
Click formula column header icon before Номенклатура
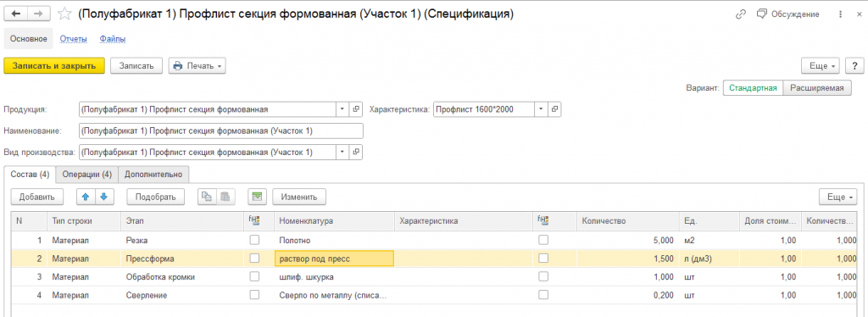254,220
